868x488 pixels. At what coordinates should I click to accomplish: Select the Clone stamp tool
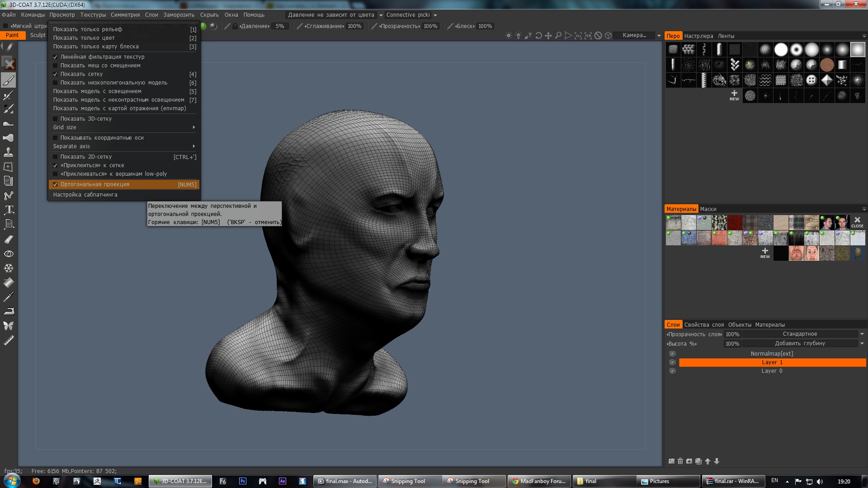click(9, 152)
